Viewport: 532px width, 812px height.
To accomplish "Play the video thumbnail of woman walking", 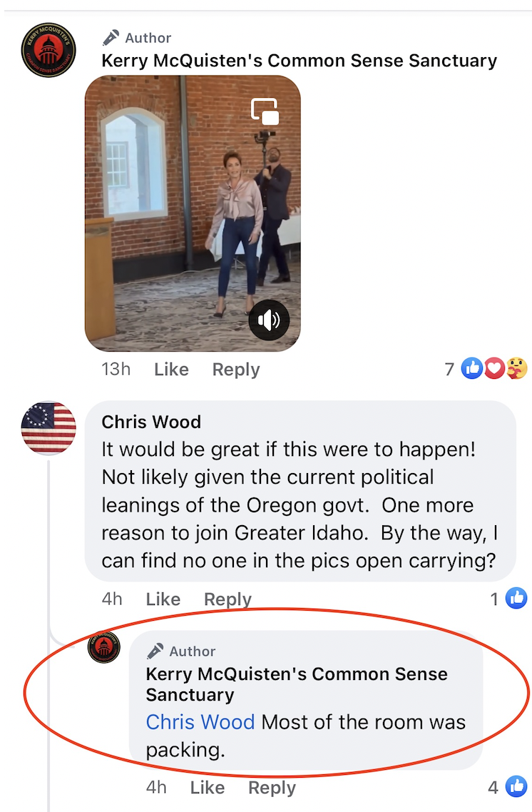I will pos(193,213).
